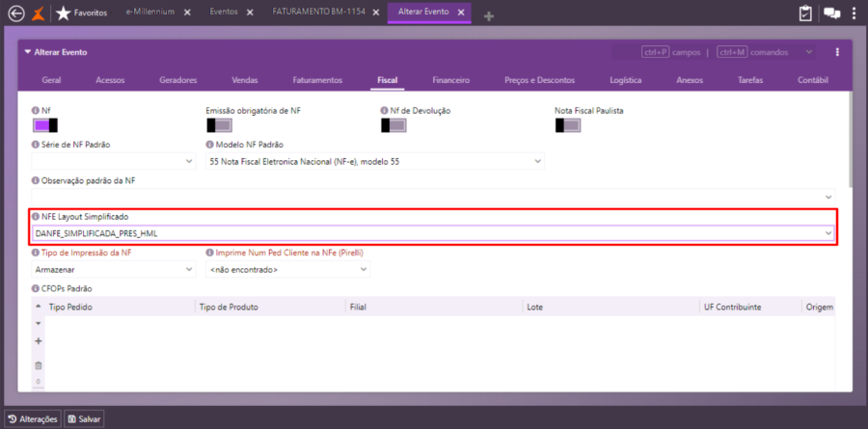Switch to the Anexos tab
The height and width of the screenshot is (429, 868).
click(690, 80)
